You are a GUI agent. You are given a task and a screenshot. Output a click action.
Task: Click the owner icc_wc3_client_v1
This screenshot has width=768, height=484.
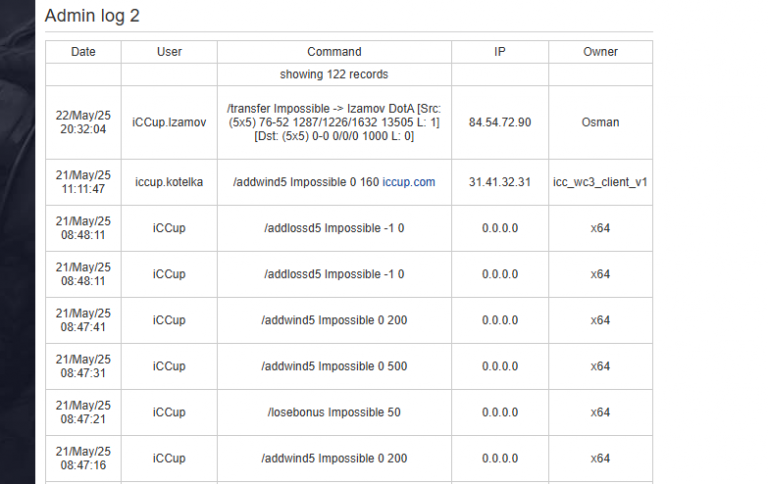tap(600, 182)
